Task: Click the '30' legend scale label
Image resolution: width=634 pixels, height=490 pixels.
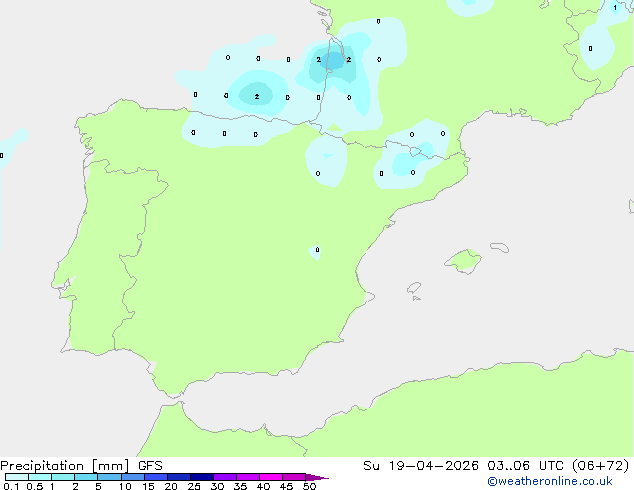Action: pos(217,486)
